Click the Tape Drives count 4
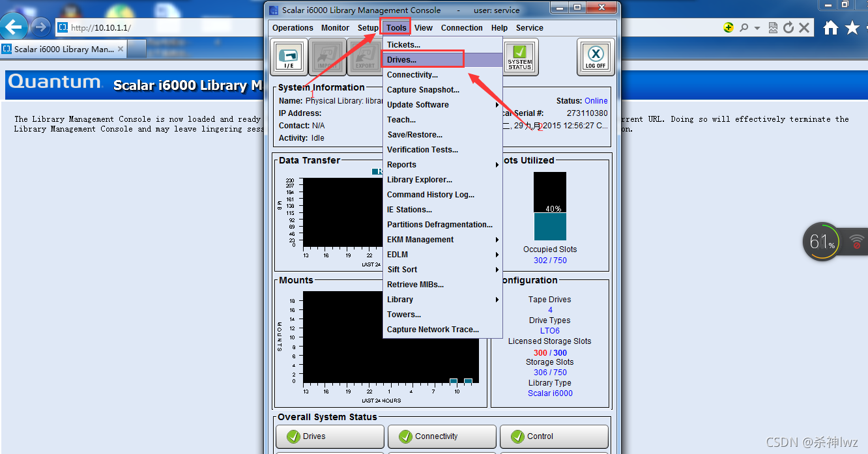Image resolution: width=868 pixels, height=454 pixels. pyautogui.click(x=550, y=310)
